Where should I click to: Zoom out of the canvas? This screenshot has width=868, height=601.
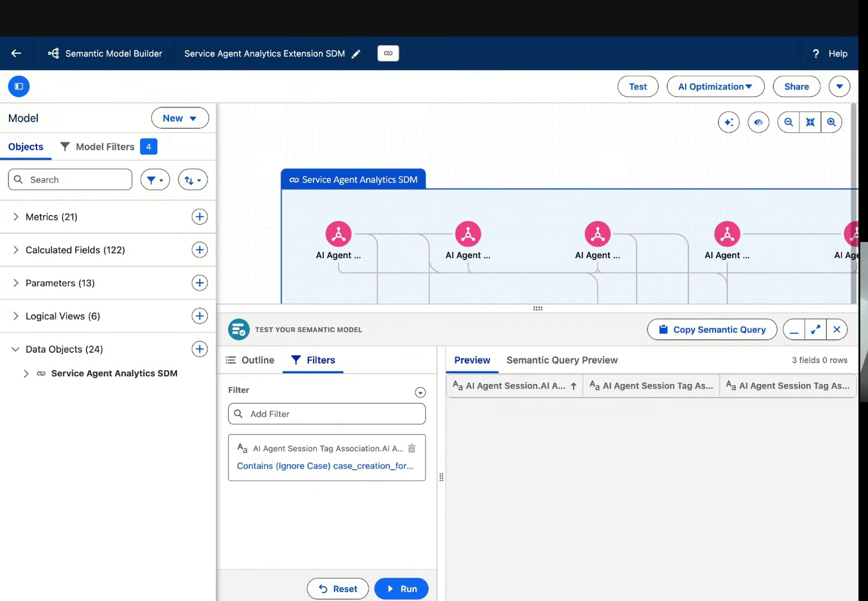[x=789, y=122]
